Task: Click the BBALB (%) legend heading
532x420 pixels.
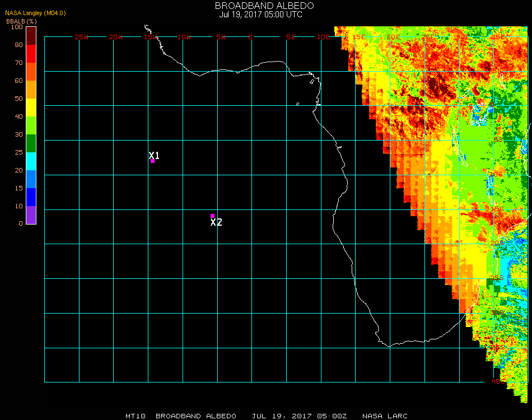Action: pos(21,21)
